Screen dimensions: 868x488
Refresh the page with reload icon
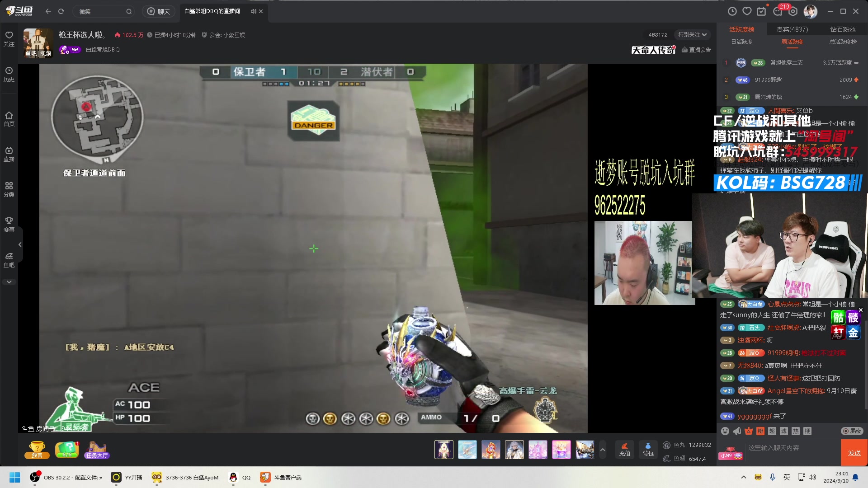point(61,11)
